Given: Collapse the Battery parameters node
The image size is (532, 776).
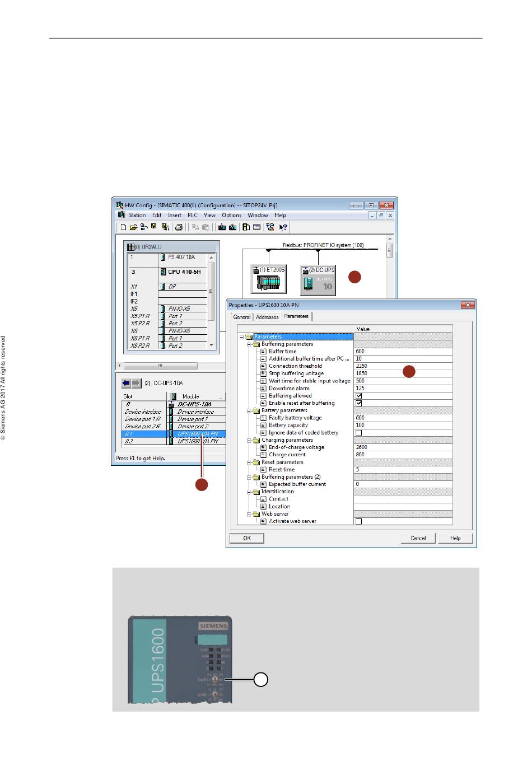Looking at the screenshot, I should coord(249,410).
